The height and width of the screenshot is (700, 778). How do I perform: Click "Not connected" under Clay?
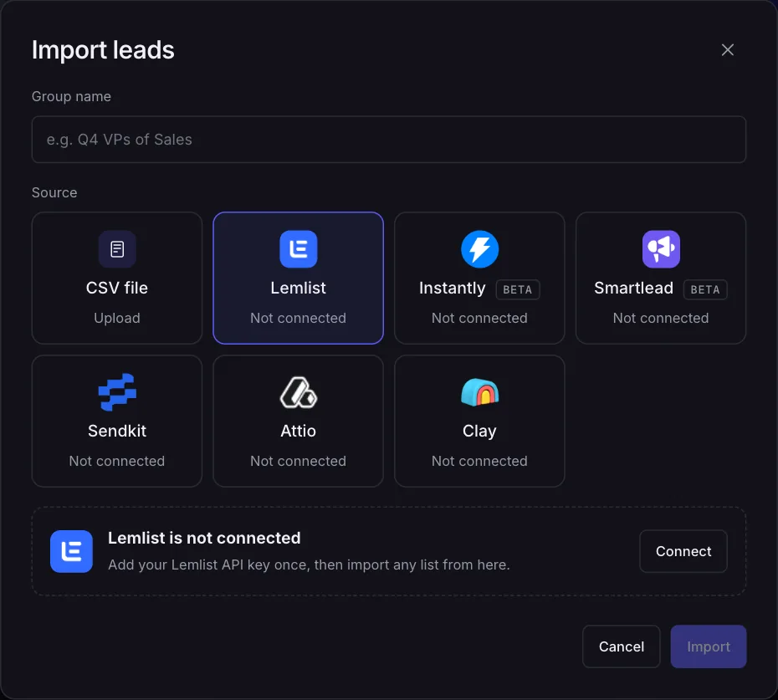click(480, 461)
